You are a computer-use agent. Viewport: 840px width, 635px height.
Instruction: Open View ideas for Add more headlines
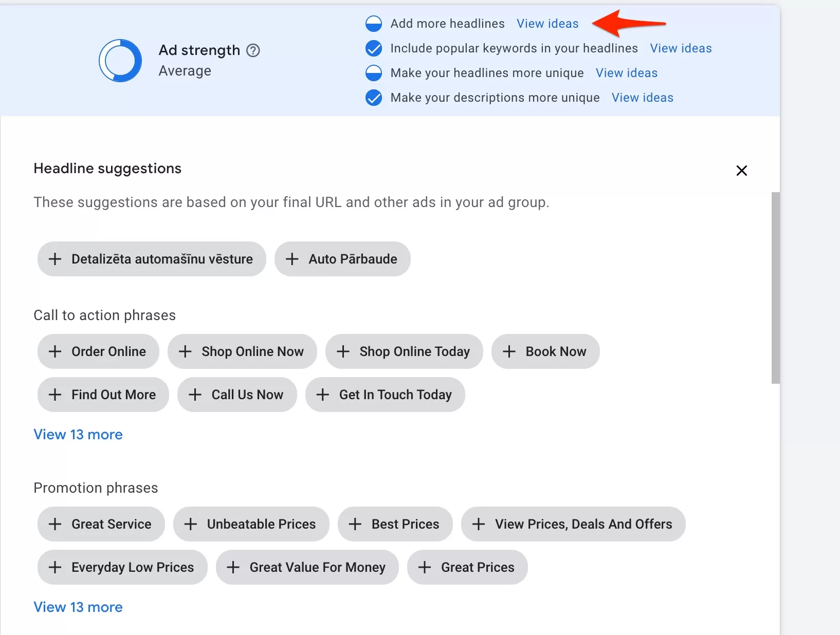[547, 24]
